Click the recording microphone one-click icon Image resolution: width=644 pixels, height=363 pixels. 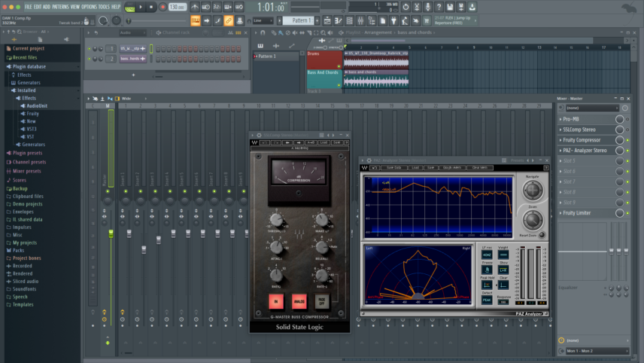(428, 7)
